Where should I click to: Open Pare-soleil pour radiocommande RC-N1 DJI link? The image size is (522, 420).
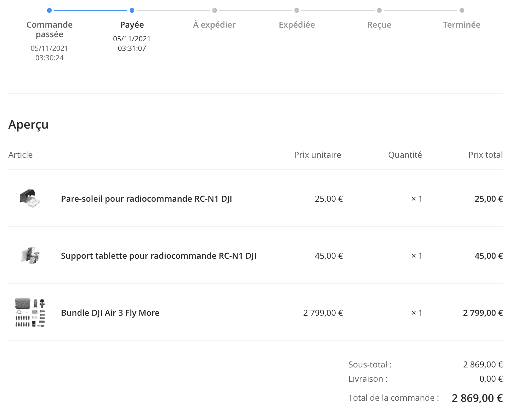click(x=146, y=199)
